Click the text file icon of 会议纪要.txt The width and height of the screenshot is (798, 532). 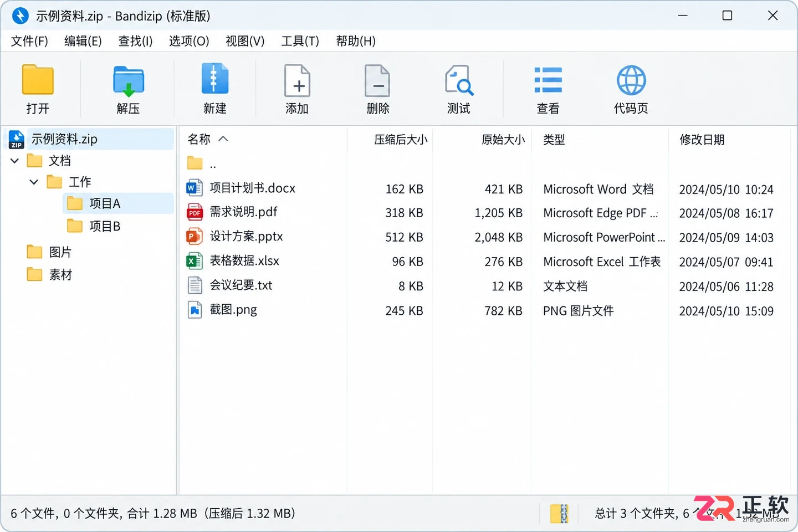point(195,285)
